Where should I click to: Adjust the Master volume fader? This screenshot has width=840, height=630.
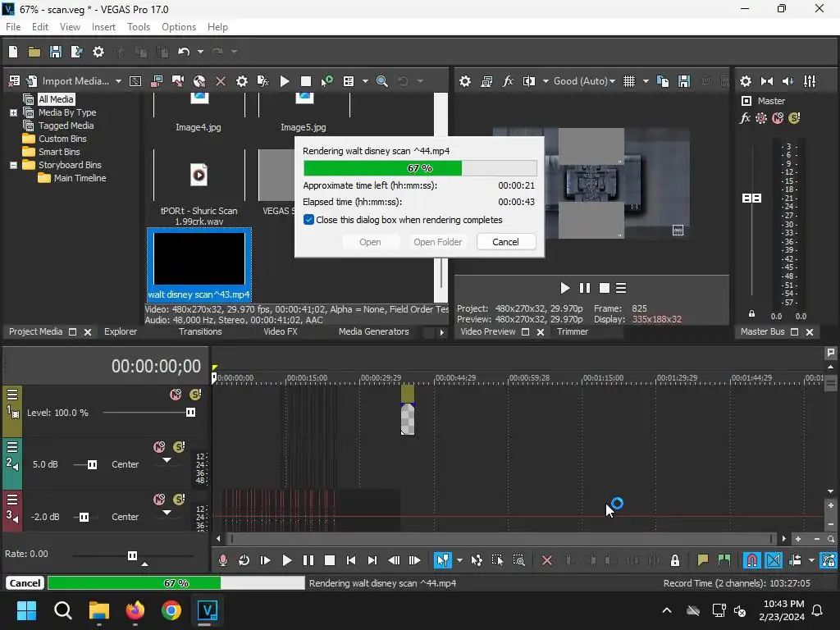[x=751, y=199]
